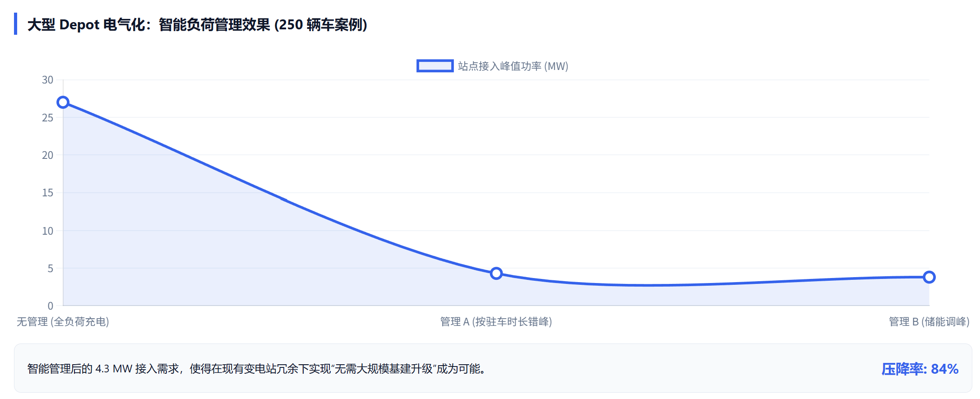
Task: Click the y-axis tick label 30
Action: 47,80
